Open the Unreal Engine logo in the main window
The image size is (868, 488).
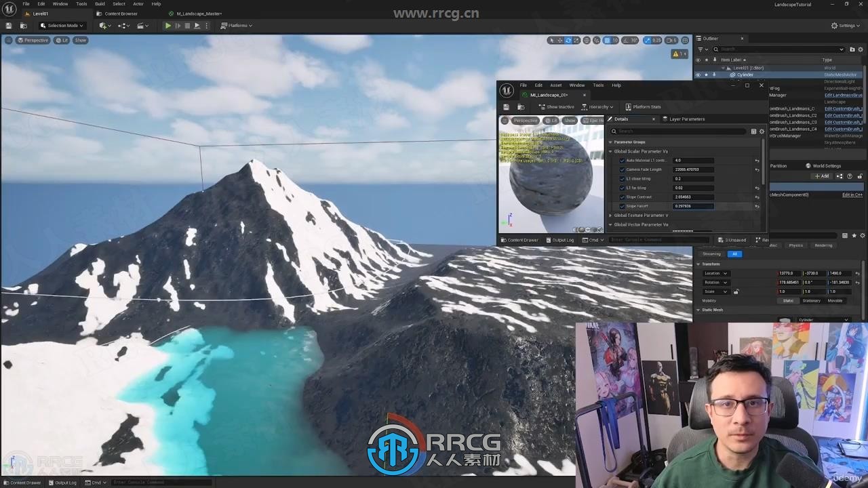(9, 9)
